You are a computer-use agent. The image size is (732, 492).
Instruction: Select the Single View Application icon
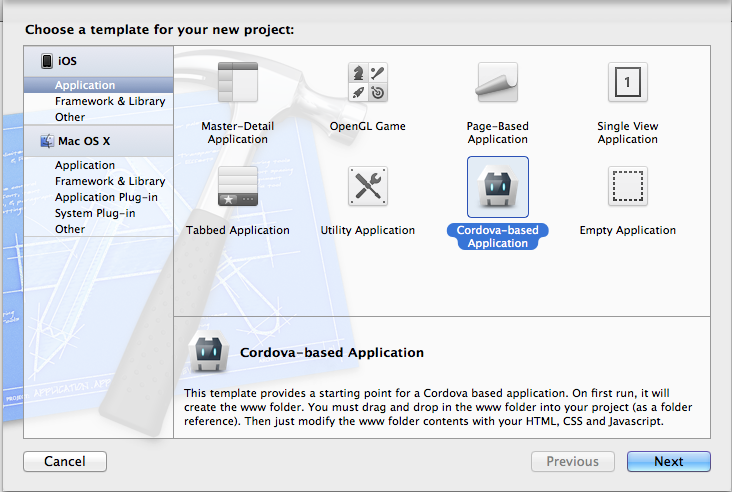627,82
